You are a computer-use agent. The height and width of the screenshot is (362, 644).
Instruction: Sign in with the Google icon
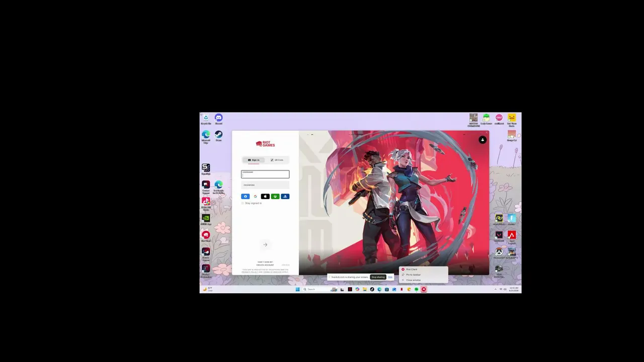pyautogui.click(x=255, y=197)
